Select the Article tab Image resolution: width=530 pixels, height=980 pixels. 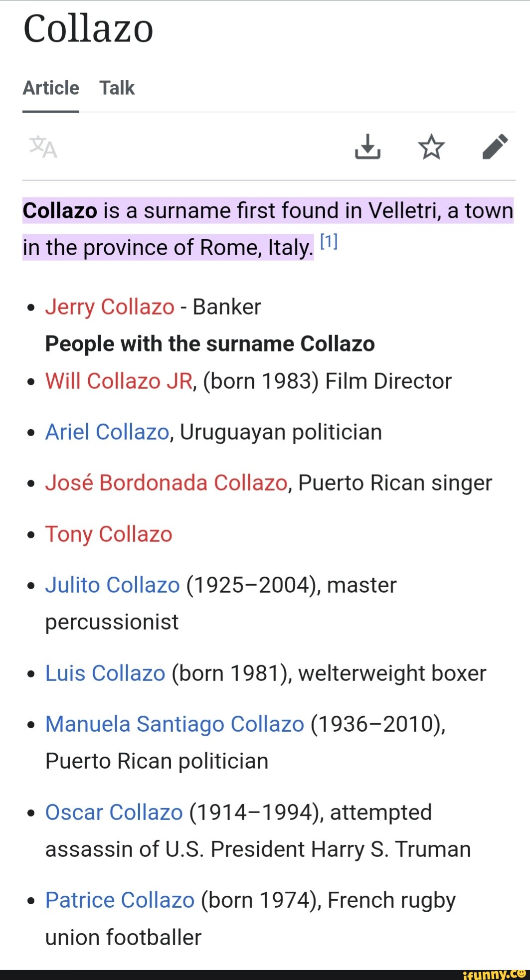pos(51,88)
